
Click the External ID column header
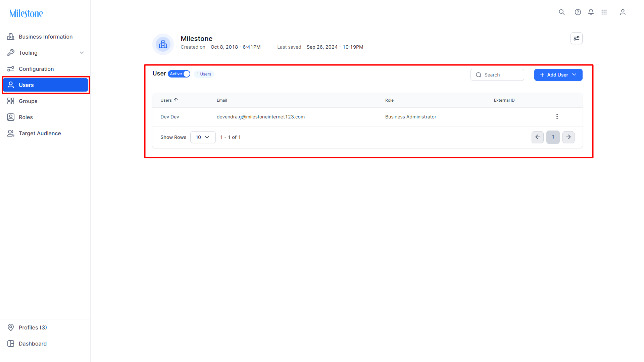[x=504, y=100]
